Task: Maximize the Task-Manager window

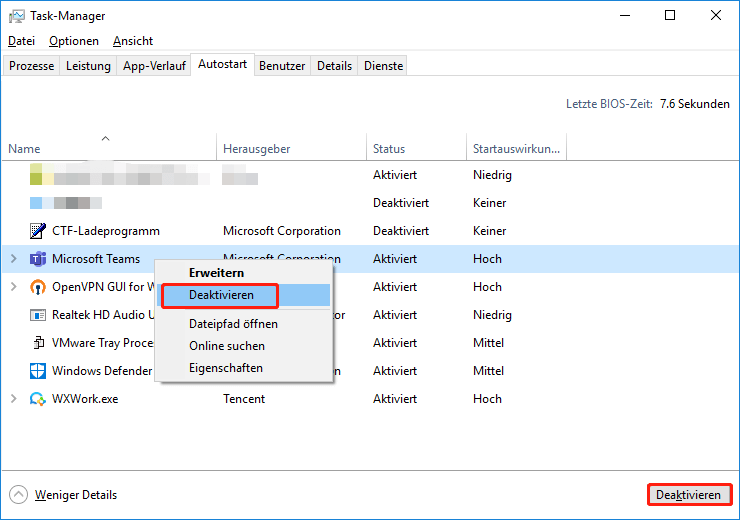Action: pyautogui.click(x=670, y=16)
